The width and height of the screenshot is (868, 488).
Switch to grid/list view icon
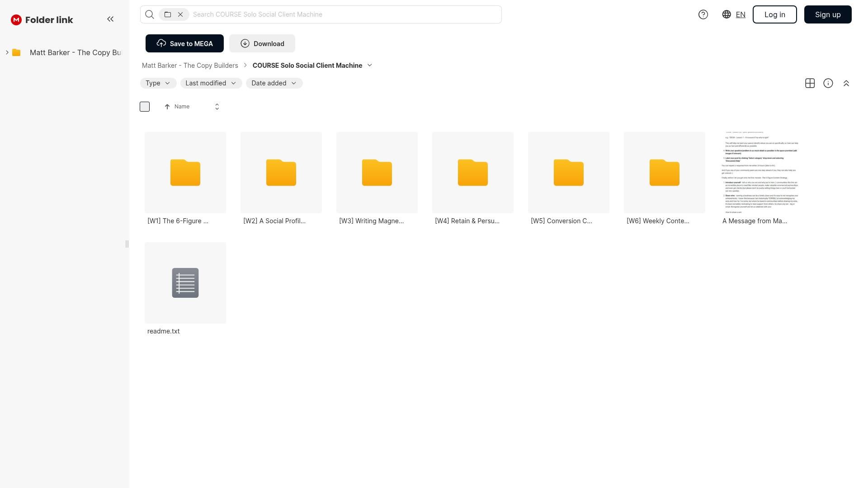coord(810,83)
